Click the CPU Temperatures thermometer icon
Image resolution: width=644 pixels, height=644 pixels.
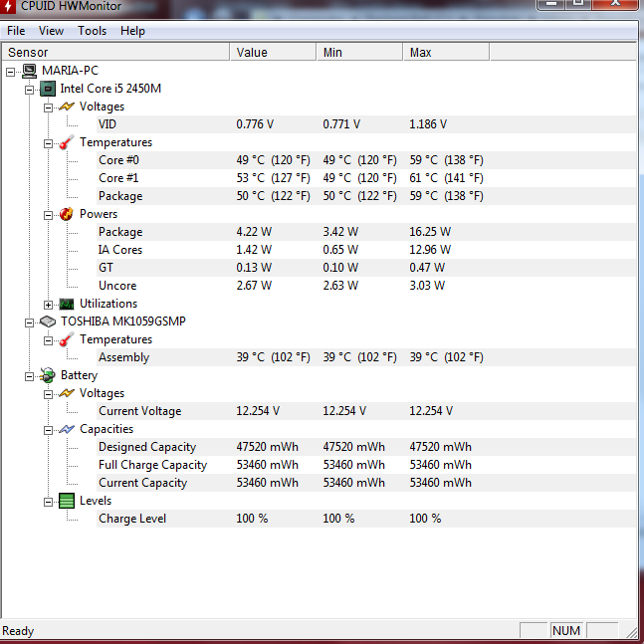click(67, 142)
